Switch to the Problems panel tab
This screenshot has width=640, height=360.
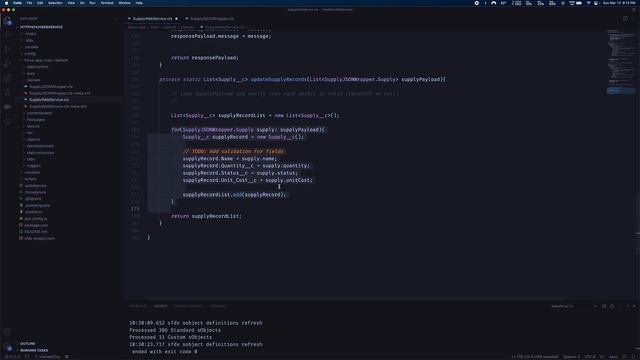pos(138,306)
